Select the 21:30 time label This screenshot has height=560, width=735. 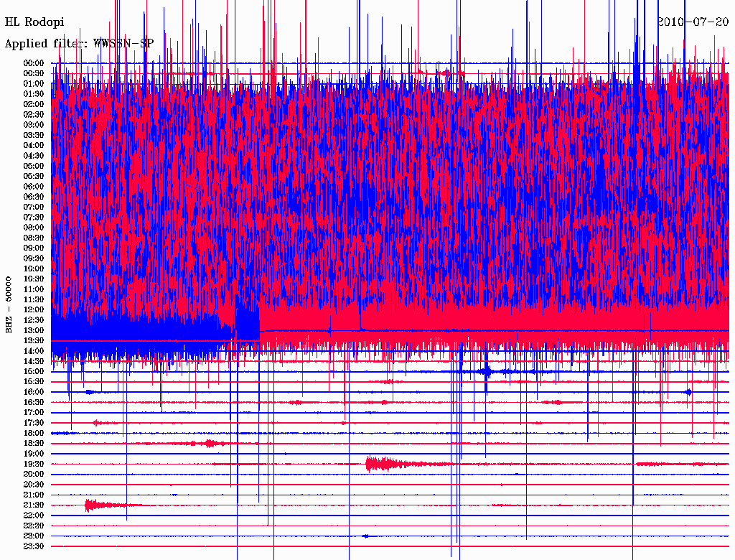(x=34, y=505)
